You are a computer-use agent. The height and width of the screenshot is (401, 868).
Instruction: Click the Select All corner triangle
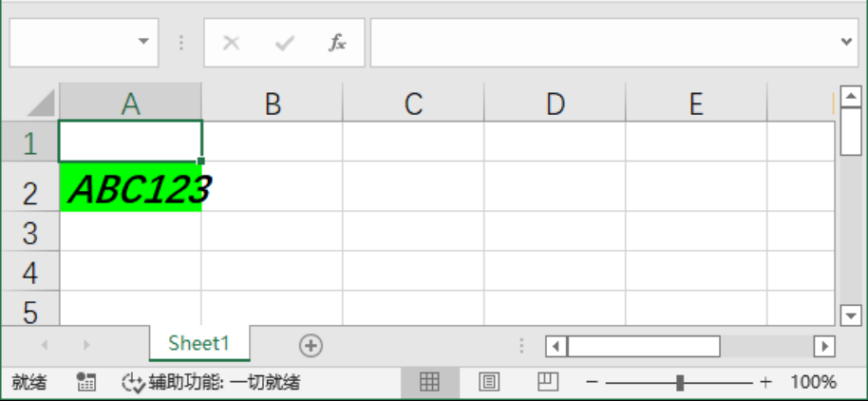(41, 103)
